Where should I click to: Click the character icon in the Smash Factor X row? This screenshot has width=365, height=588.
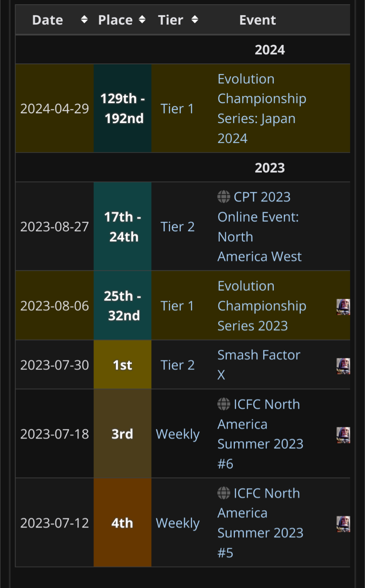click(x=343, y=365)
